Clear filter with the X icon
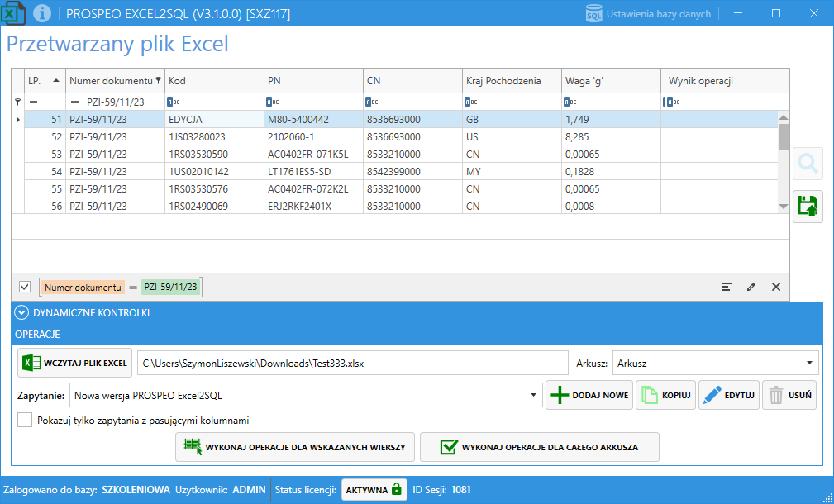834x504 pixels. coord(776,287)
